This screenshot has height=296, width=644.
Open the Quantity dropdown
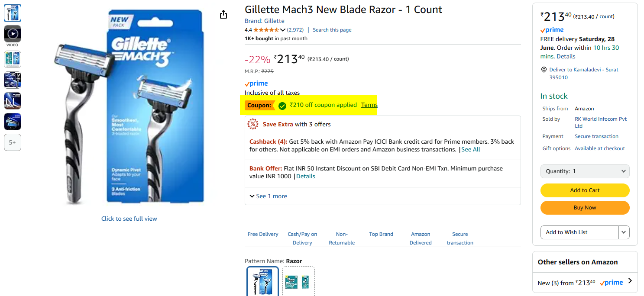tap(585, 171)
